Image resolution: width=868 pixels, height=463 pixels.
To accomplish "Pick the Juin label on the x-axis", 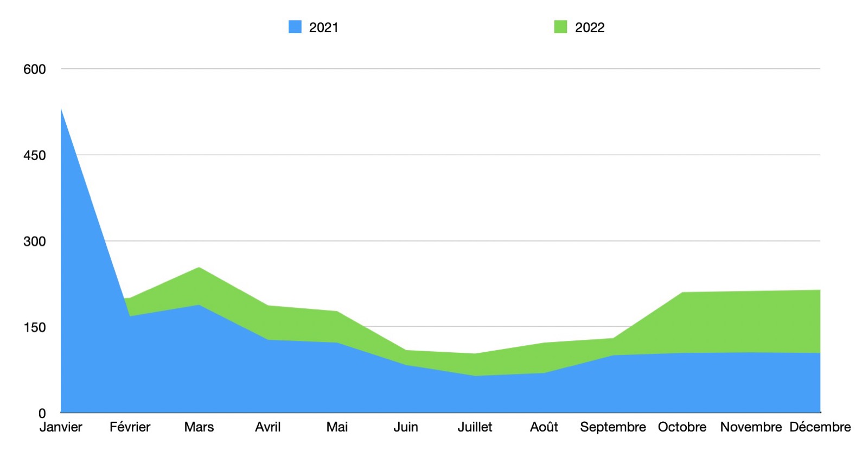I will click(x=406, y=427).
